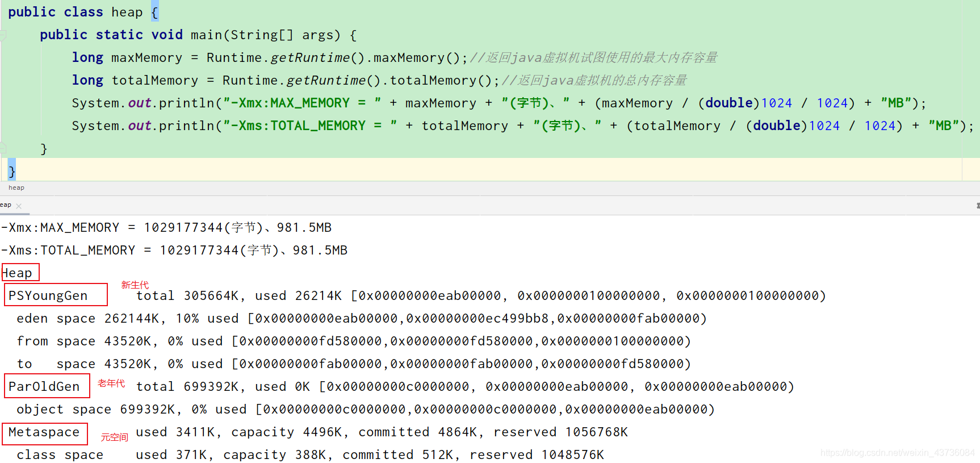Click the fold-end marker at main's closing brace
The width and height of the screenshot is (980, 463).
3,149
